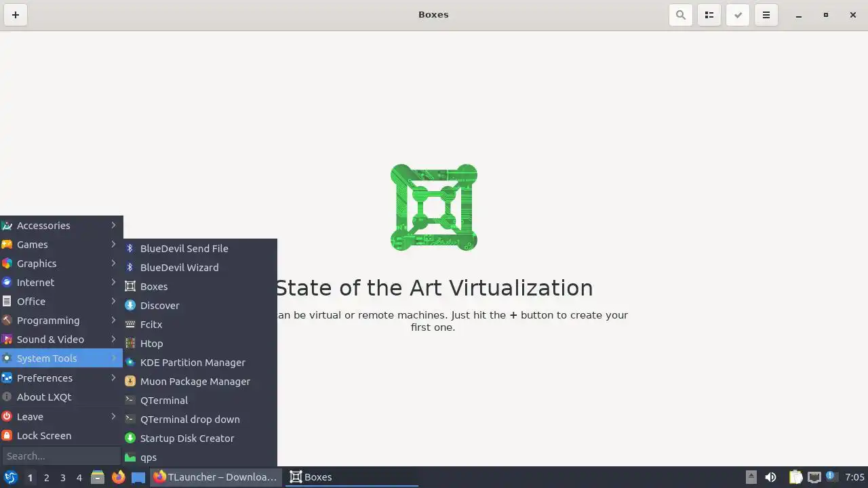868x488 pixels.
Task: Switch to virtual desktop 2
Action: 46,478
